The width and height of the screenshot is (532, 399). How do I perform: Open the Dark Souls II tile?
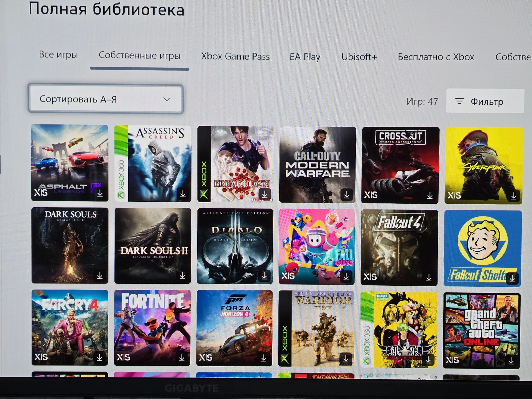click(153, 246)
